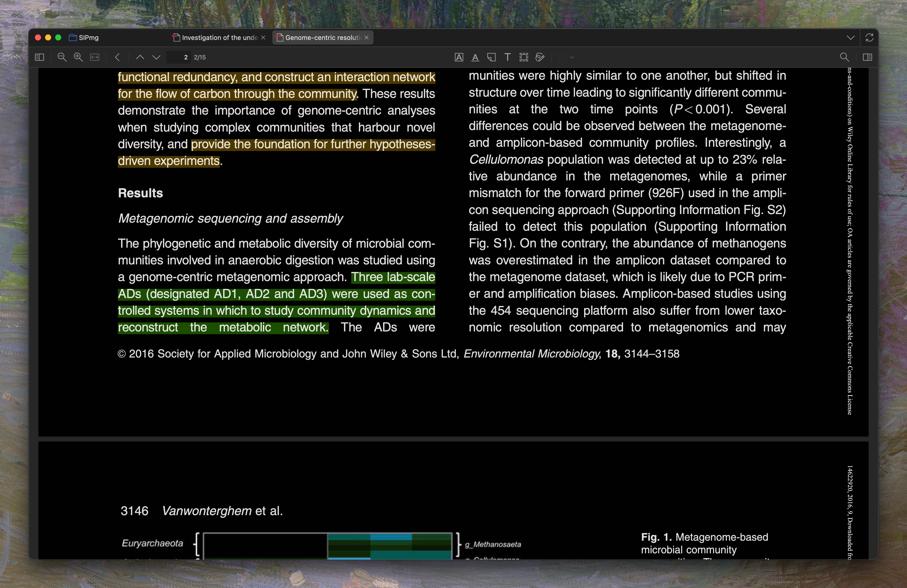Toggle the left sidebar panel
Viewport: 907px width, 588px height.
[40, 57]
